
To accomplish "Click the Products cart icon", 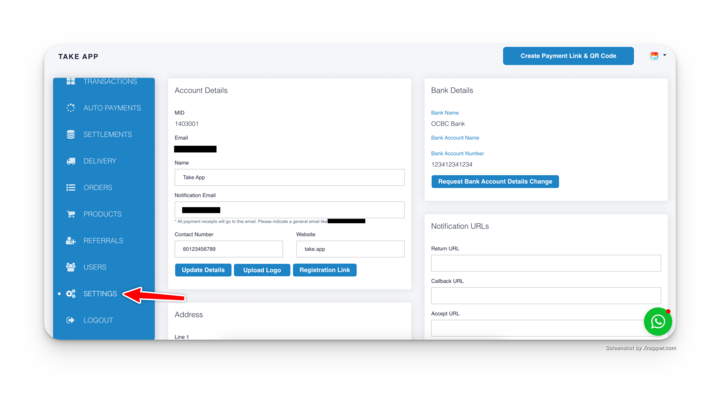I will click(x=70, y=214).
